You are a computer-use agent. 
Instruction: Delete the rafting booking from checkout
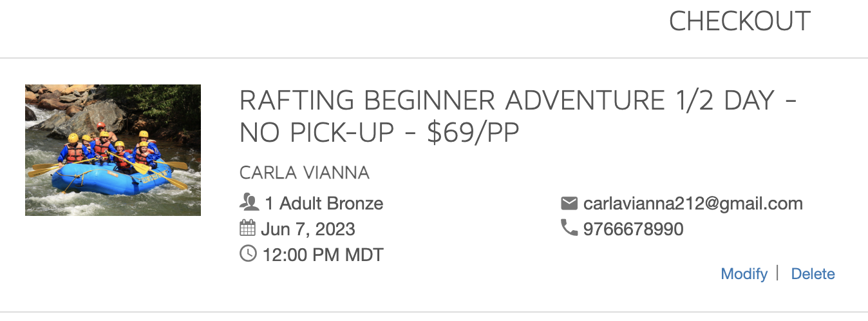(813, 274)
